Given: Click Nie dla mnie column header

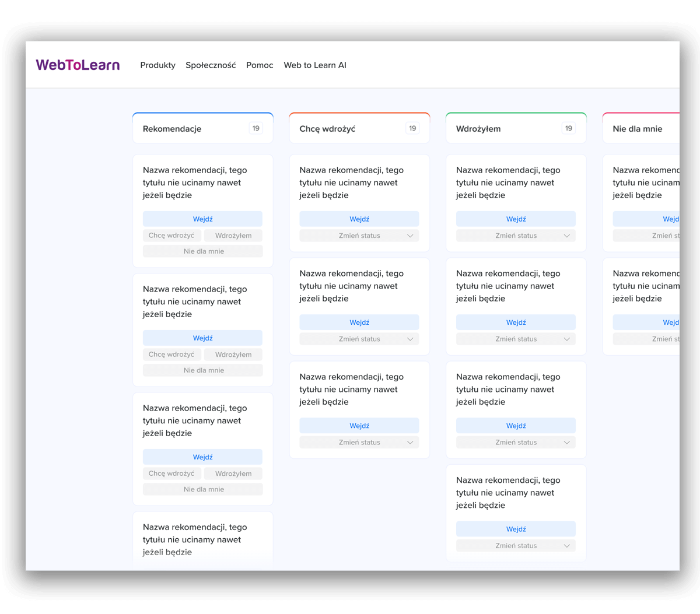Looking at the screenshot, I should coord(637,129).
